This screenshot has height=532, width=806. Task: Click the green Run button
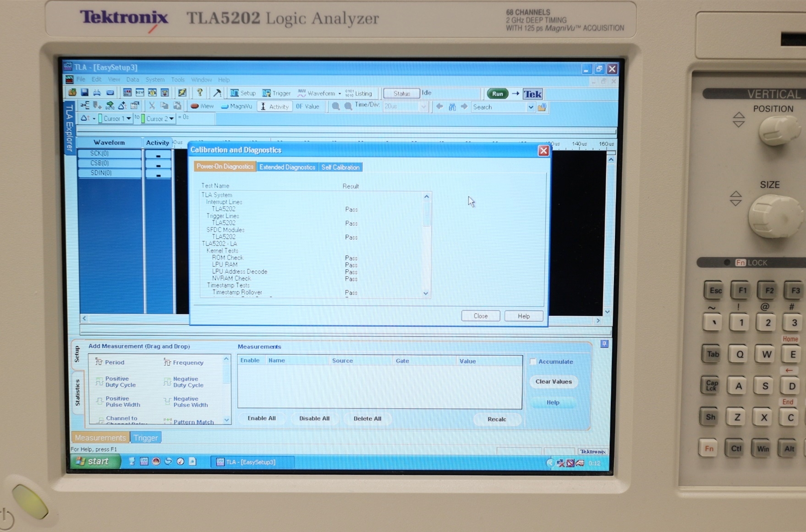pyautogui.click(x=497, y=94)
